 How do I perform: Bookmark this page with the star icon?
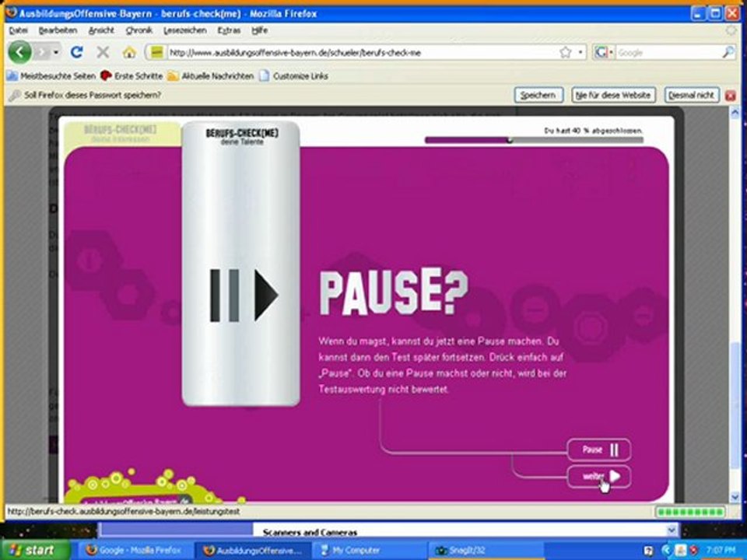pos(566,52)
